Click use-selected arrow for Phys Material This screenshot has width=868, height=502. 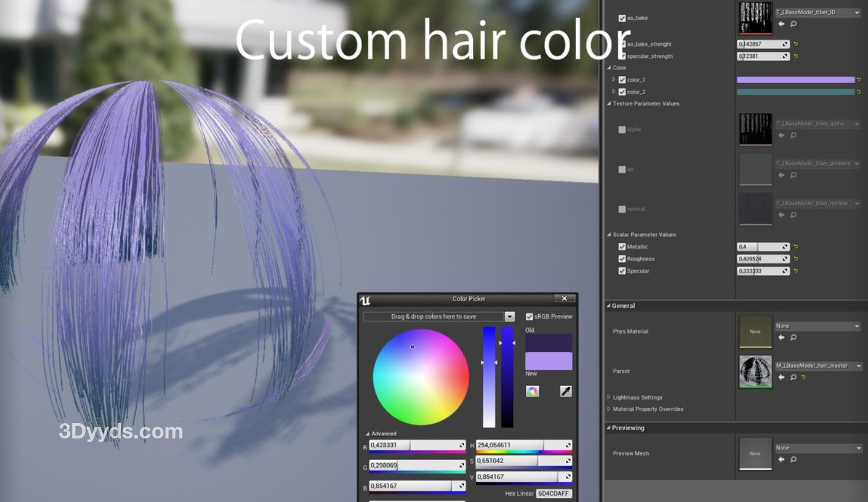point(781,337)
